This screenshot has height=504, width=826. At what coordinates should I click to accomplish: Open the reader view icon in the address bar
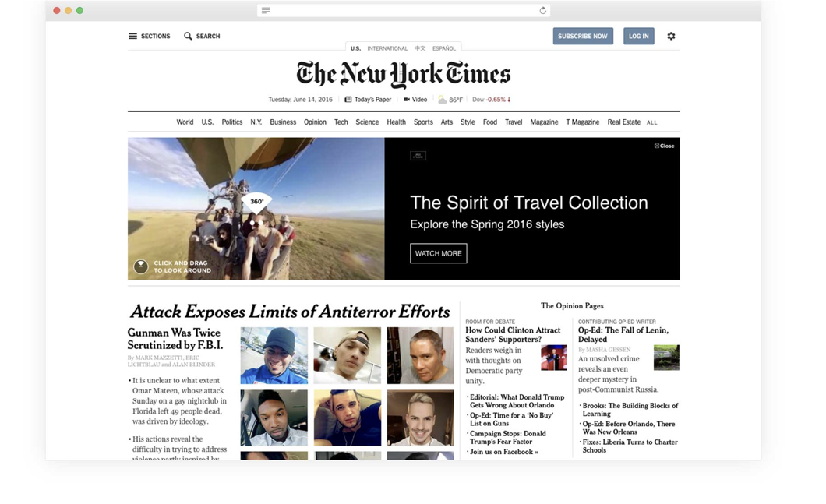(266, 11)
